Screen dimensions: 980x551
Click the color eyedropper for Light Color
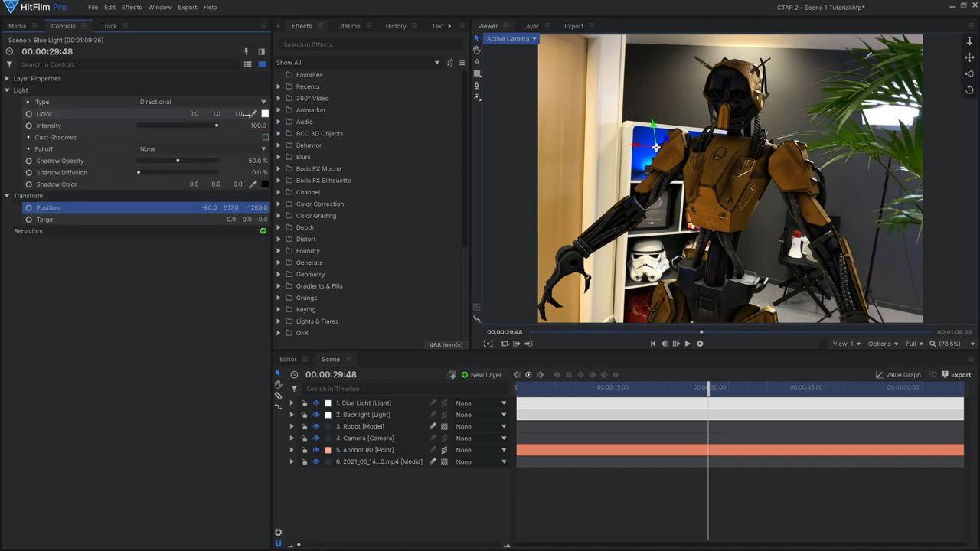click(253, 114)
